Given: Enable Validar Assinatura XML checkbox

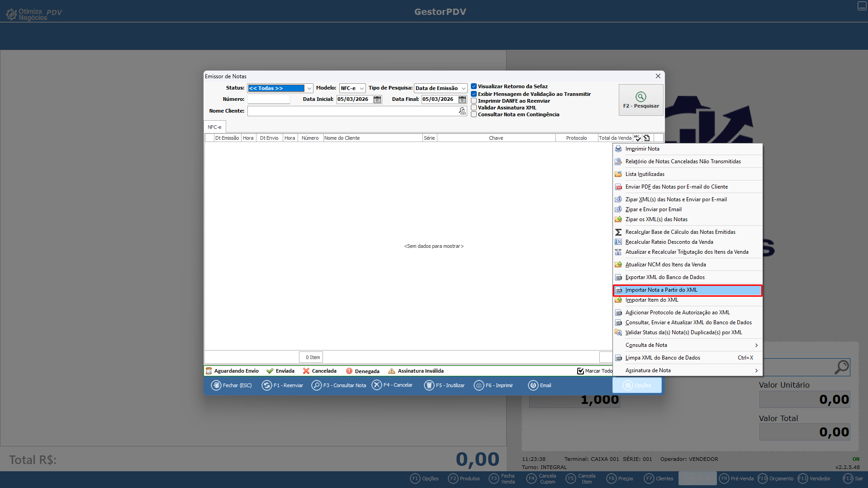Looking at the screenshot, I should (474, 108).
